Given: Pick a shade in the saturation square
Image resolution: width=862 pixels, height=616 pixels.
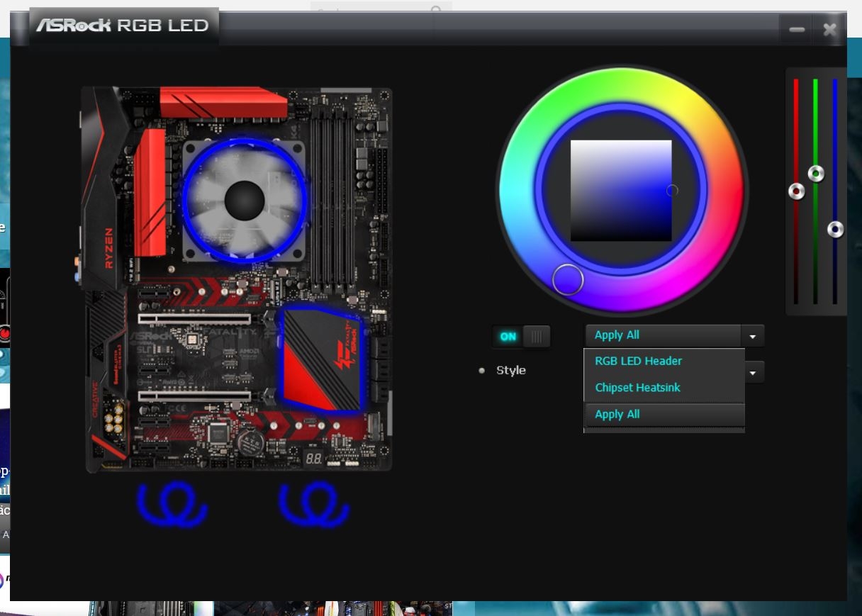Looking at the screenshot, I should [x=621, y=191].
